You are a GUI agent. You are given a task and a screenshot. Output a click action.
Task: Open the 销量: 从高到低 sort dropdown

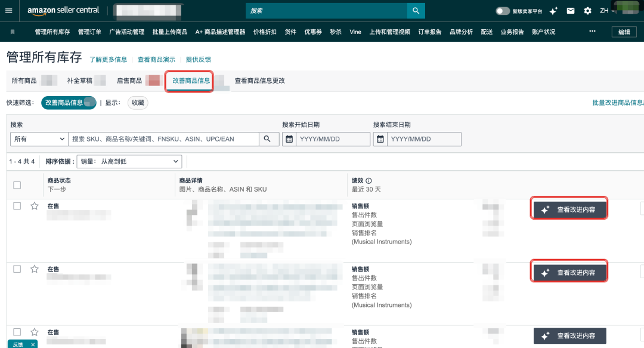129,162
